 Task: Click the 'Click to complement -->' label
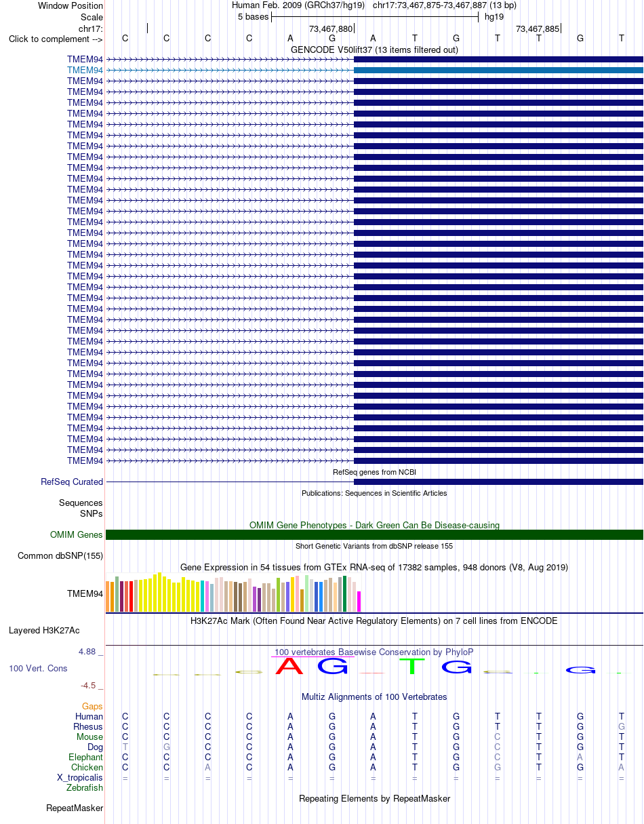click(x=56, y=39)
